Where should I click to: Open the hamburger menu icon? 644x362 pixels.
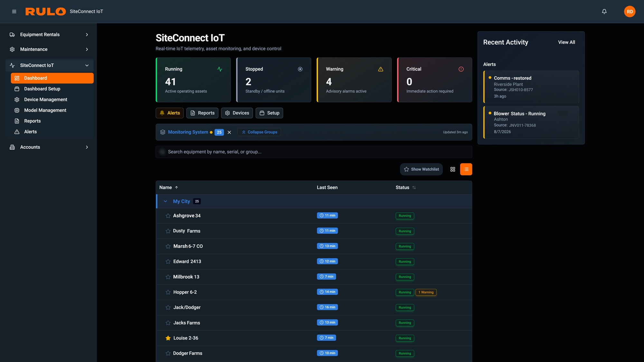coord(14,12)
